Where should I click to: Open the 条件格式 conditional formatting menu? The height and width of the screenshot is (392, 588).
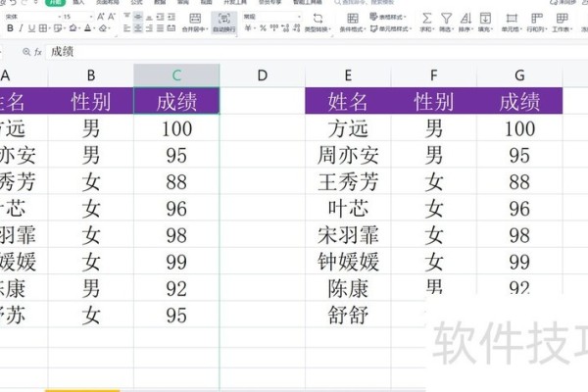coord(353,23)
